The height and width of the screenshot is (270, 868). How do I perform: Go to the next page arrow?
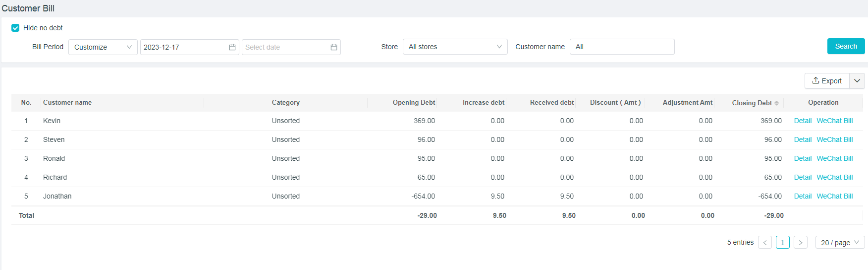[x=800, y=242]
